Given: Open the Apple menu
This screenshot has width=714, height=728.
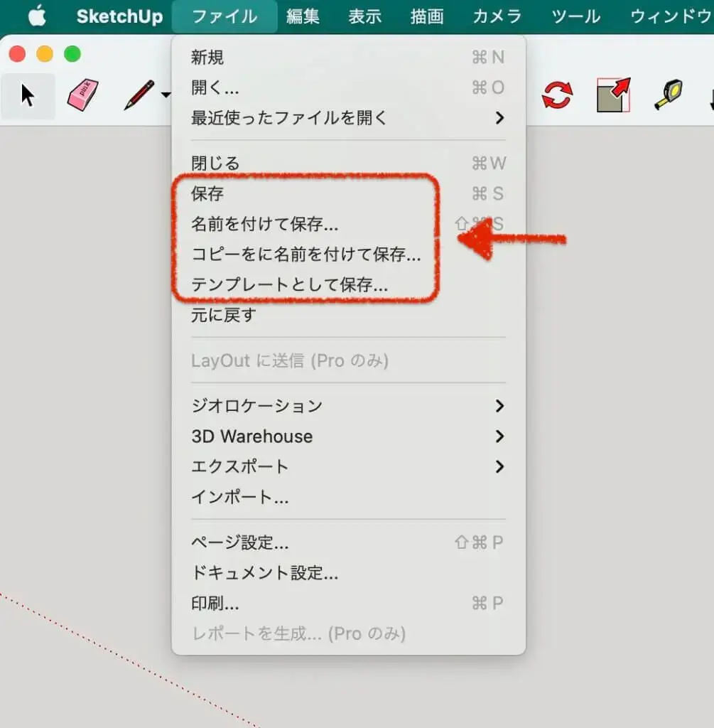Looking at the screenshot, I should (x=37, y=16).
